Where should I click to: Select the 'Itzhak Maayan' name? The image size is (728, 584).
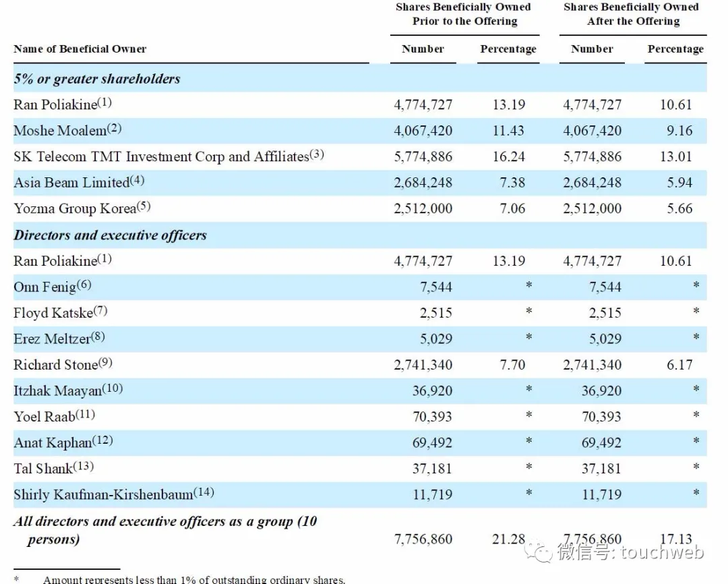click(x=68, y=390)
